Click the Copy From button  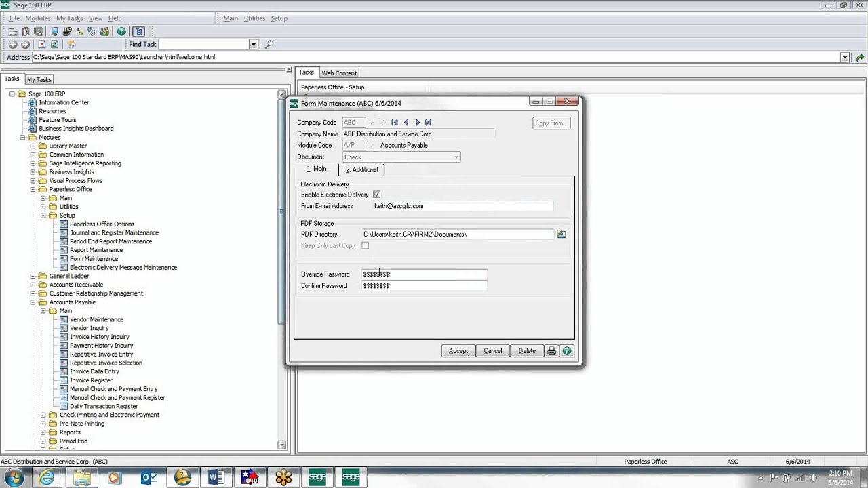coord(551,123)
